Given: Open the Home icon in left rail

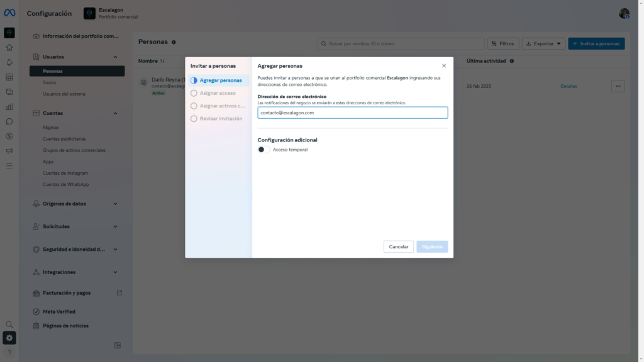Looking at the screenshot, I should click(9, 47).
